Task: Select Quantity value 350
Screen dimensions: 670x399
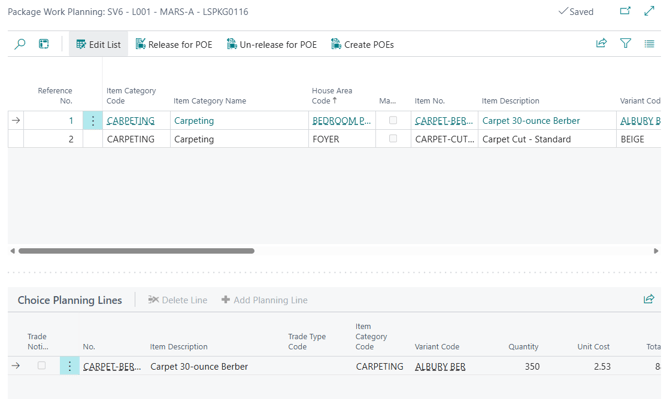Action: coord(532,367)
